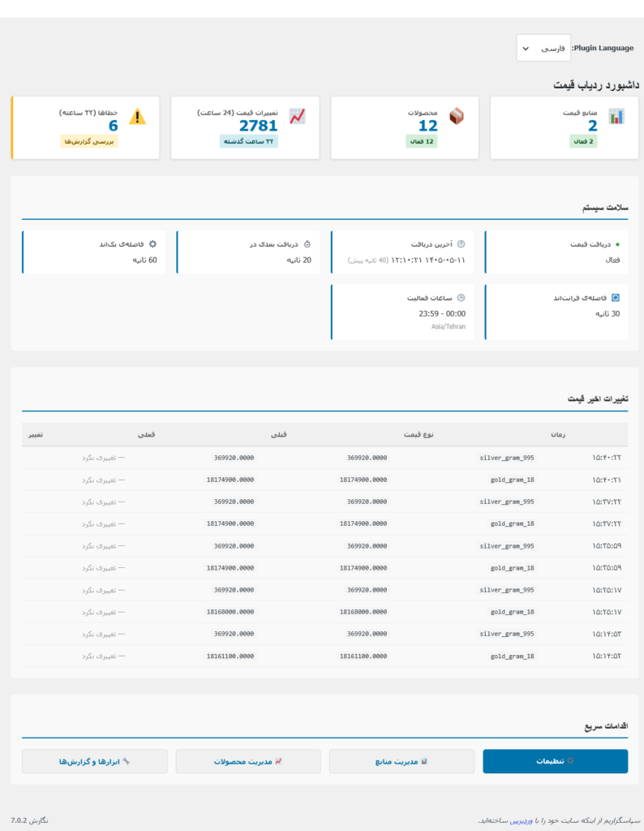644x831 pixels.
Task: Follow the وردپرس link in the footer
Action: coord(522,820)
